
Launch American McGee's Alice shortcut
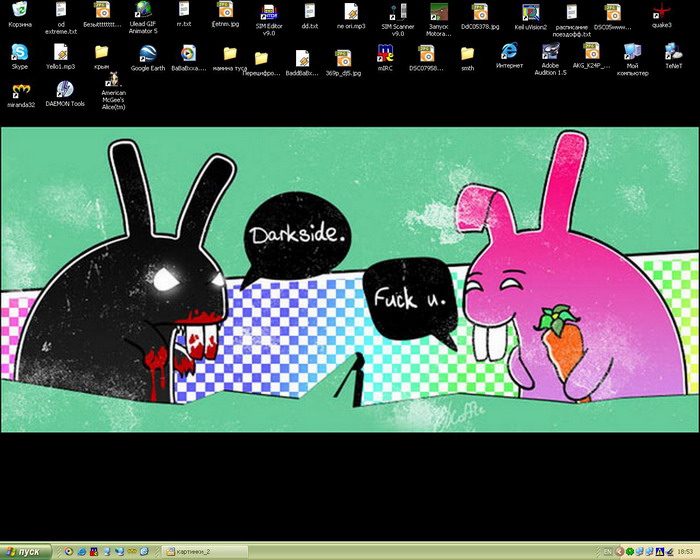click(113, 91)
